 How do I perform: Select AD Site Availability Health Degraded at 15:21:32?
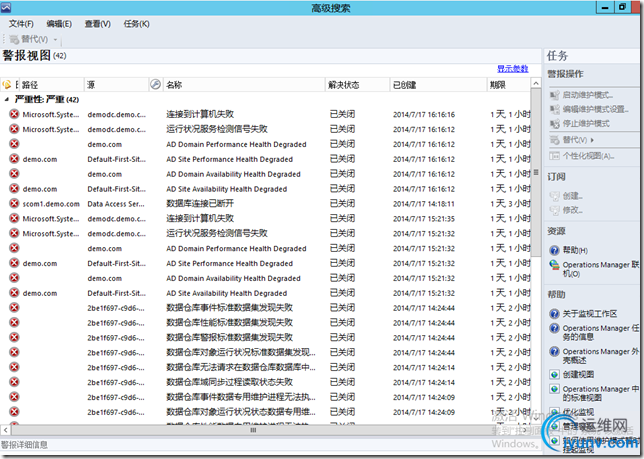click(226, 293)
